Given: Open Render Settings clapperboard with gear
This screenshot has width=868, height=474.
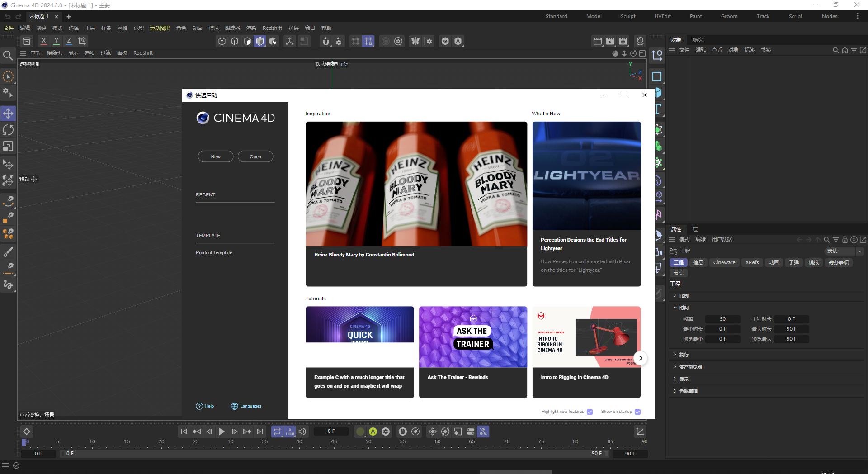Looking at the screenshot, I should pyautogui.click(x=623, y=41).
